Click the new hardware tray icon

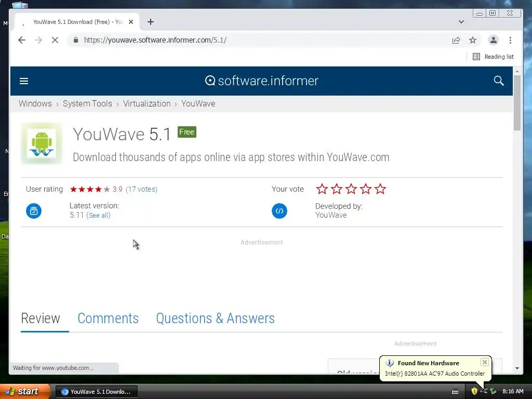coord(493,391)
